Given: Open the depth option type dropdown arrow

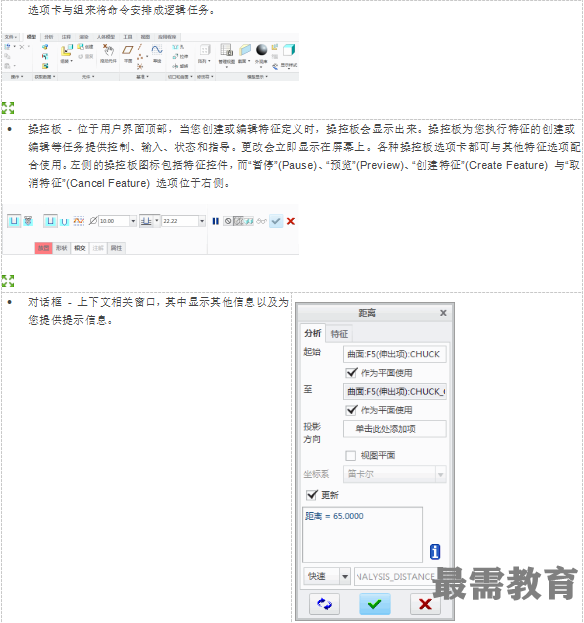Looking at the screenshot, I should click(157, 220).
